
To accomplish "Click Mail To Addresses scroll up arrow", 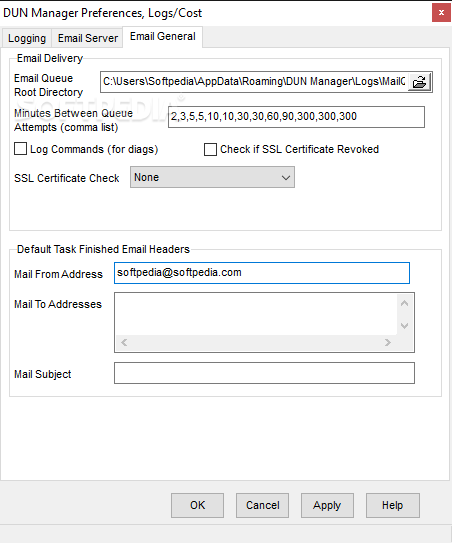I will (404, 304).
